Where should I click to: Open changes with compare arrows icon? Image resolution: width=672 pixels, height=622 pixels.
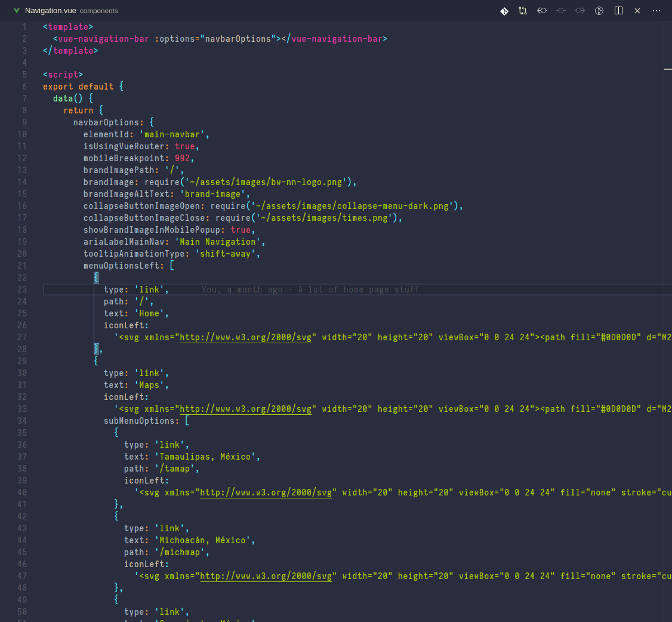pos(523,11)
